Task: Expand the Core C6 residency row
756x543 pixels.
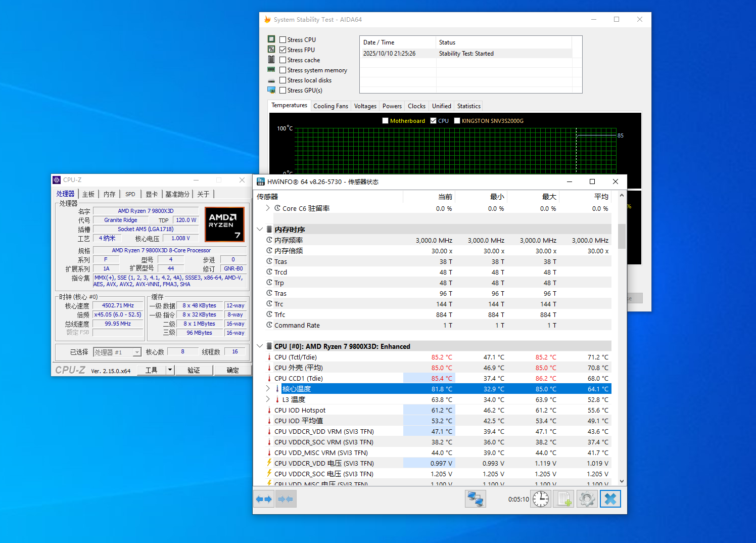Action: 267,208
